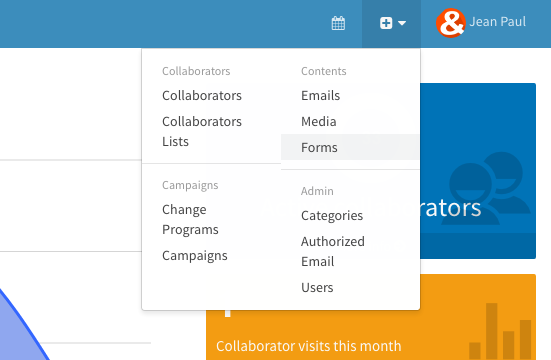The image size is (551, 360).
Task: Choose Emails under Contents
Action: point(320,96)
